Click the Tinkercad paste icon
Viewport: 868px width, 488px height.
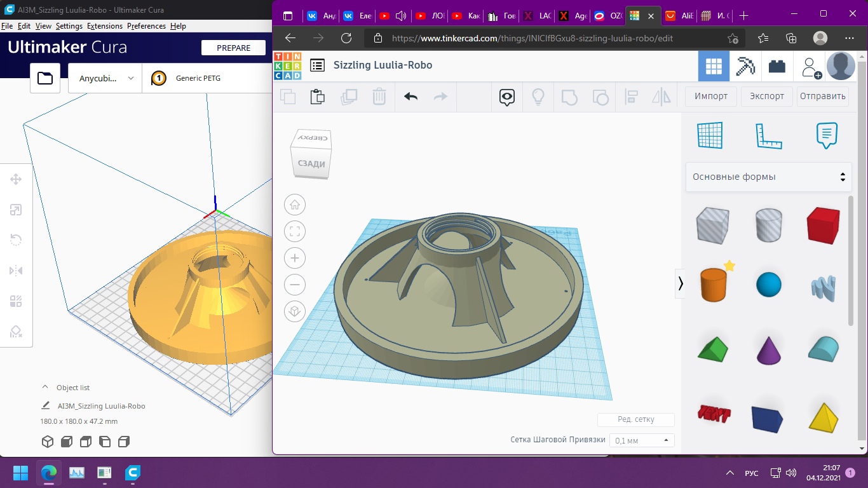317,97
